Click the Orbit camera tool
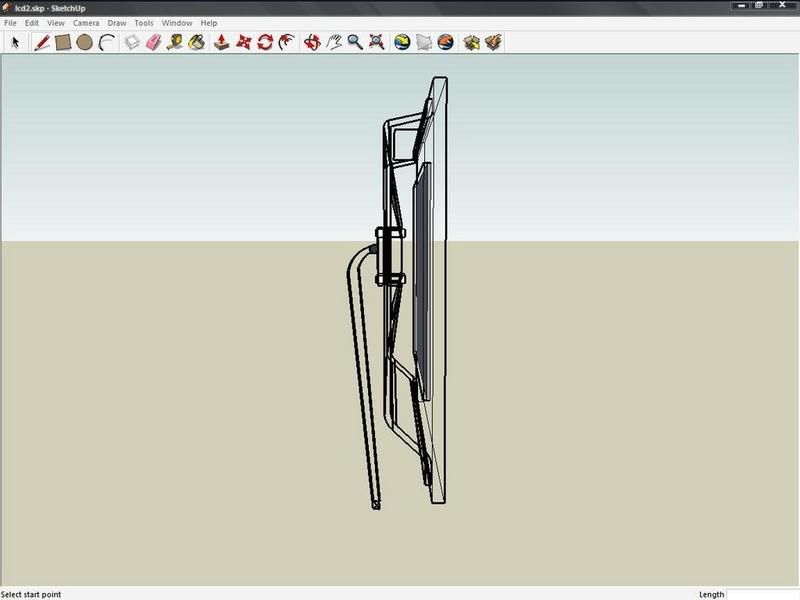This screenshot has height=600, width=800. (x=312, y=42)
